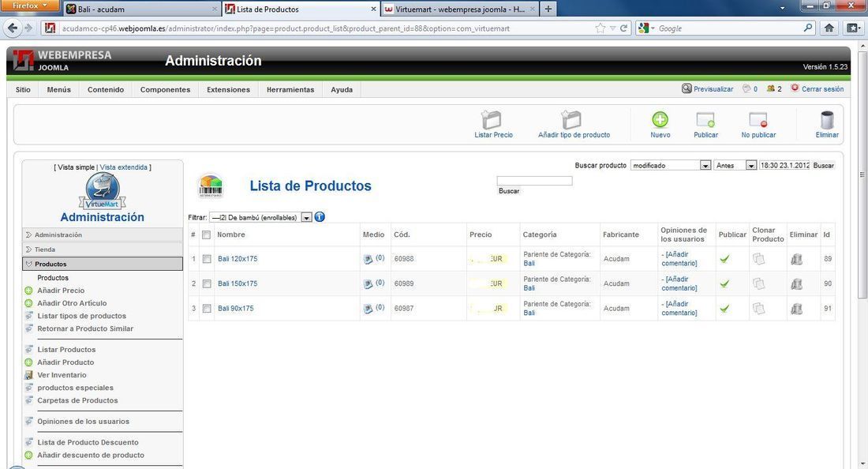The image size is (868, 469).
Task: Delete Bali 120x175 via row trash icon
Action: pos(797,259)
